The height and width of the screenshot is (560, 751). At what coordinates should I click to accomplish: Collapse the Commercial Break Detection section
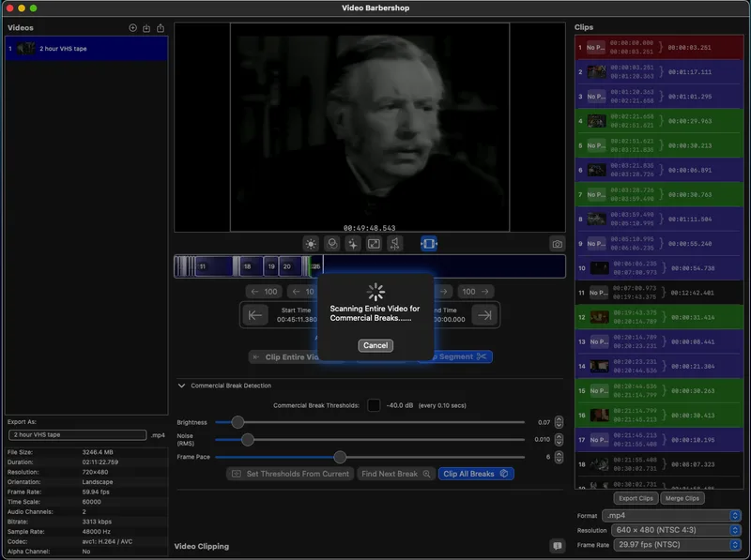(x=181, y=386)
